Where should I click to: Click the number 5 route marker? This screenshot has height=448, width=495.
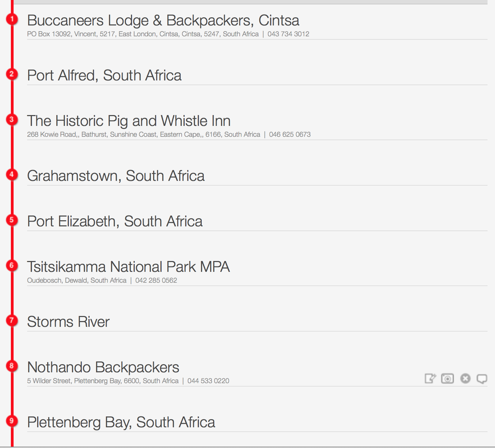point(12,220)
